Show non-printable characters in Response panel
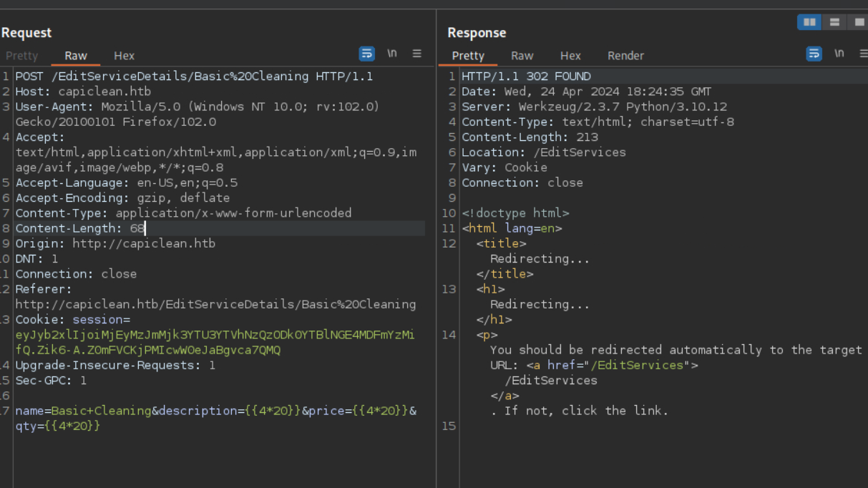868x488 pixels. point(839,54)
